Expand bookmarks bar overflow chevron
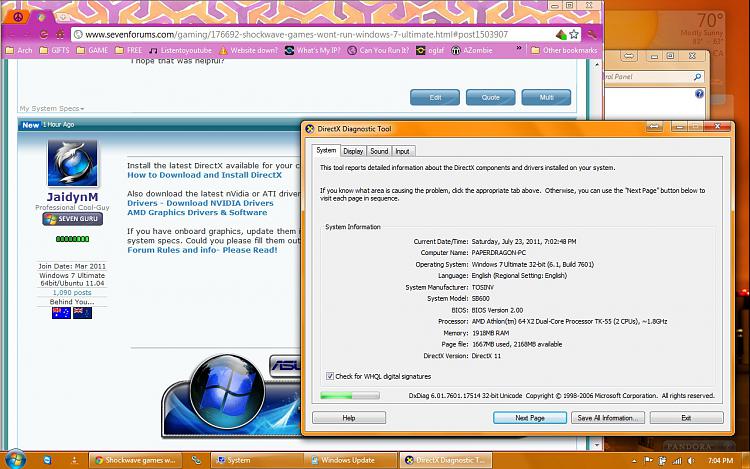This screenshot has height=469, width=750. [518, 49]
